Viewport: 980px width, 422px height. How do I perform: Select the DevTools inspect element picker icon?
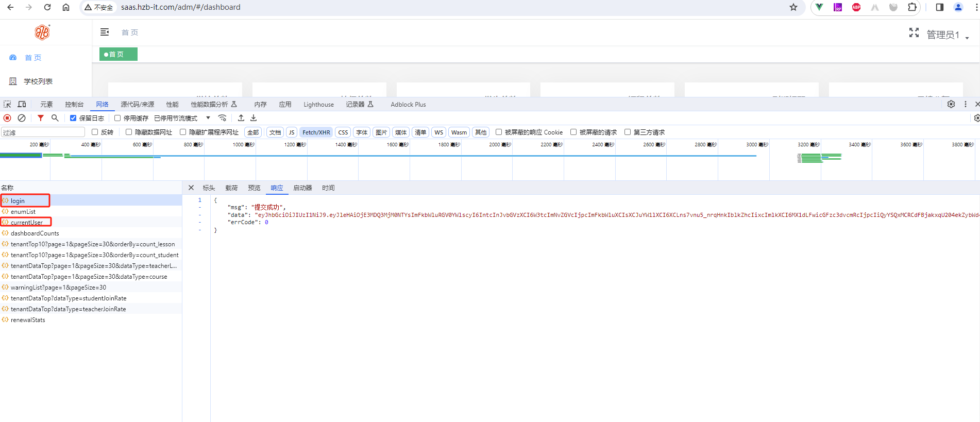pos(7,104)
